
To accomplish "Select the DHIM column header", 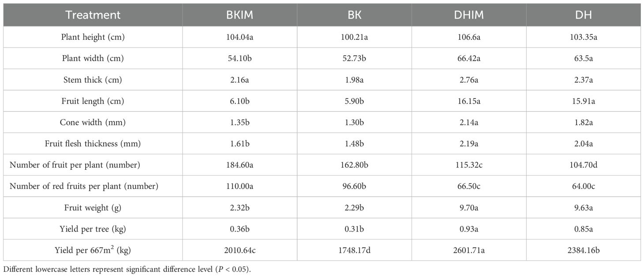I will click(469, 15).
